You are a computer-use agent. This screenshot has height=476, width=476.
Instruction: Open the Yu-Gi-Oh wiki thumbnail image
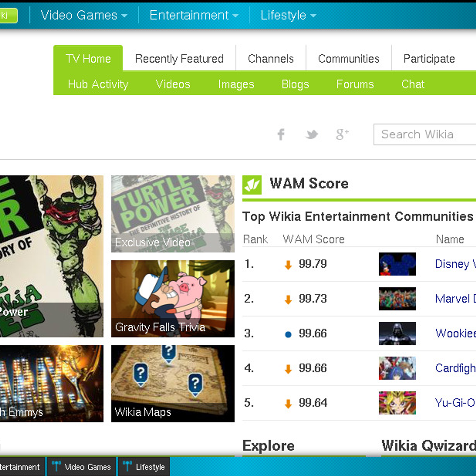coord(397,403)
